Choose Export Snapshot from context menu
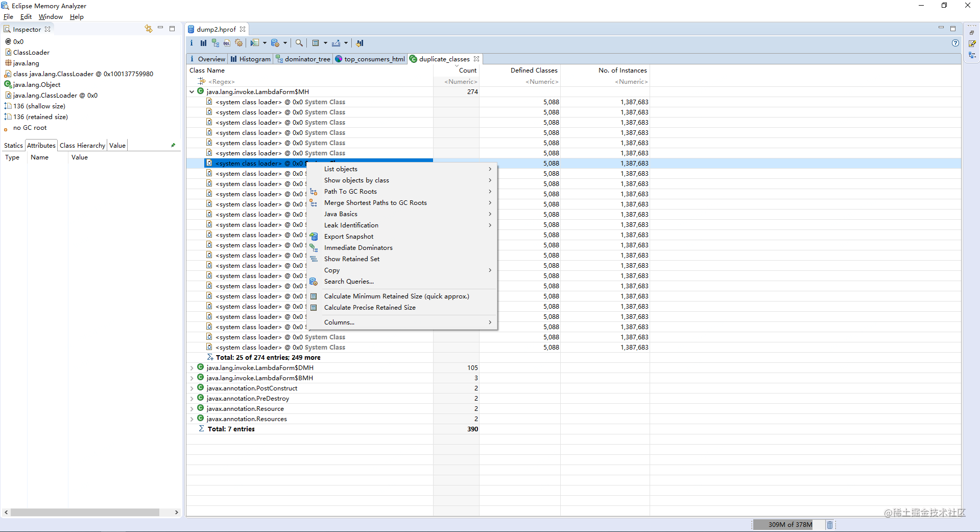The width and height of the screenshot is (980, 532). [x=402, y=237]
